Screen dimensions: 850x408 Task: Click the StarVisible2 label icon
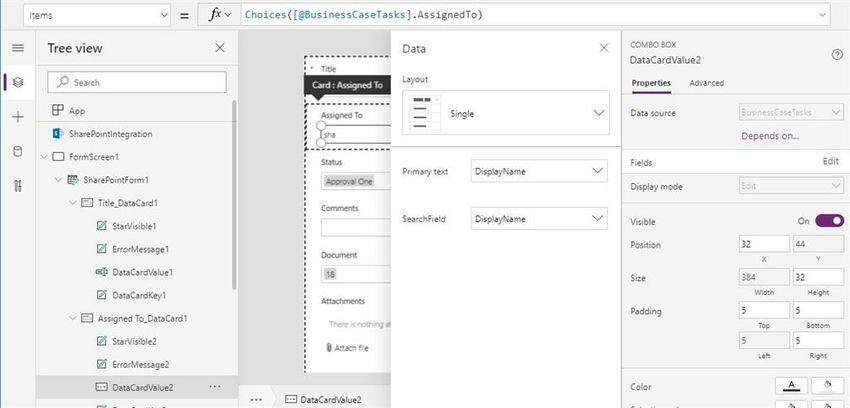coord(101,341)
